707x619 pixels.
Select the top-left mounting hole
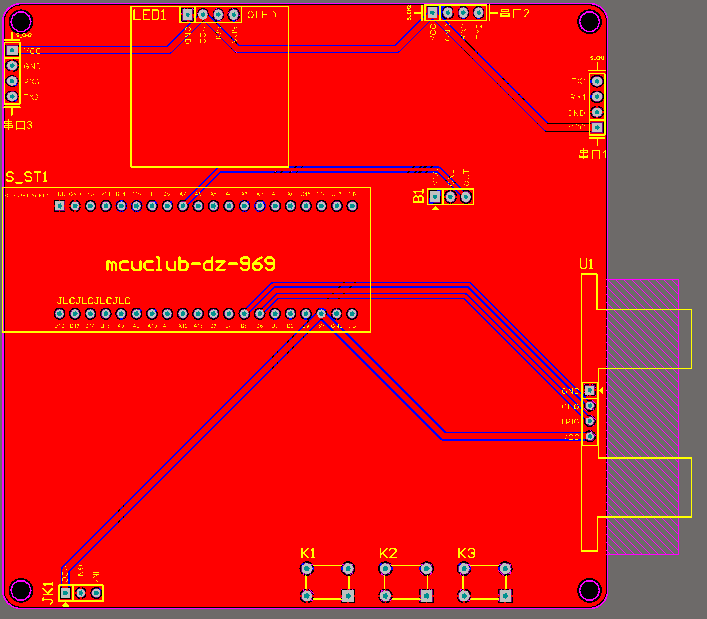21,21
